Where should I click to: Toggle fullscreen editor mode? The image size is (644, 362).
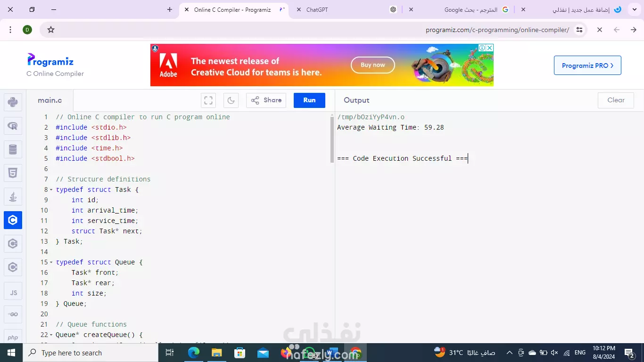pyautogui.click(x=208, y=100)
